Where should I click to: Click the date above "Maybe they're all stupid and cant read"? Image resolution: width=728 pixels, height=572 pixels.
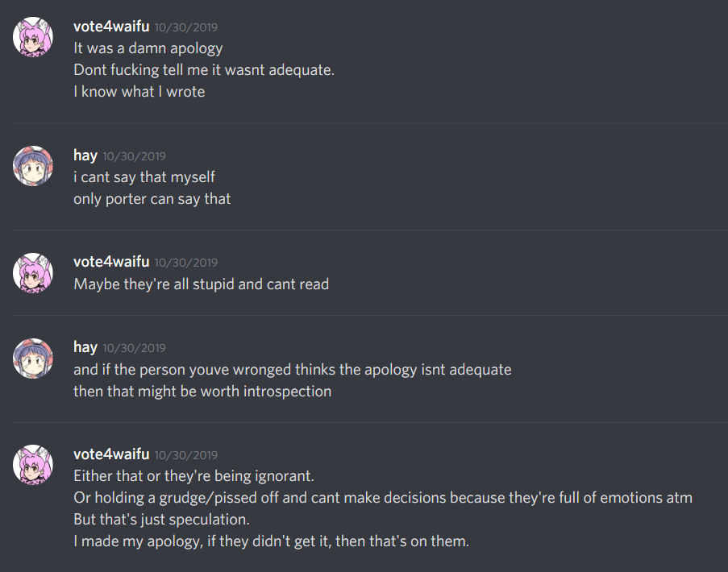(x=186, y=263)
